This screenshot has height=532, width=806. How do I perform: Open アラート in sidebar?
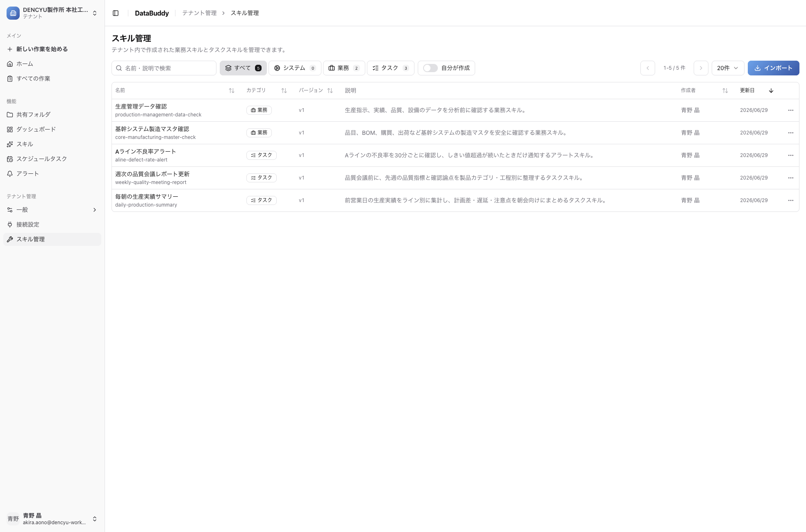[x=52, y=174]
